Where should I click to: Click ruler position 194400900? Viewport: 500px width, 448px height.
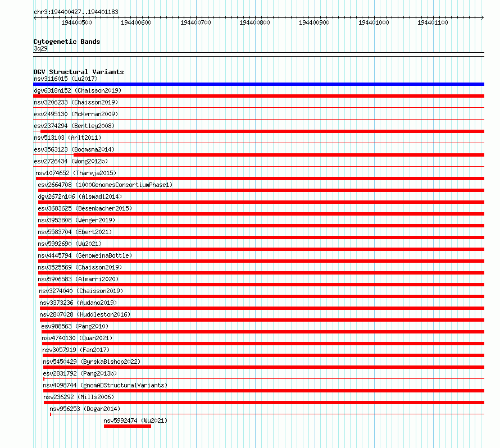tap(314, 22)
